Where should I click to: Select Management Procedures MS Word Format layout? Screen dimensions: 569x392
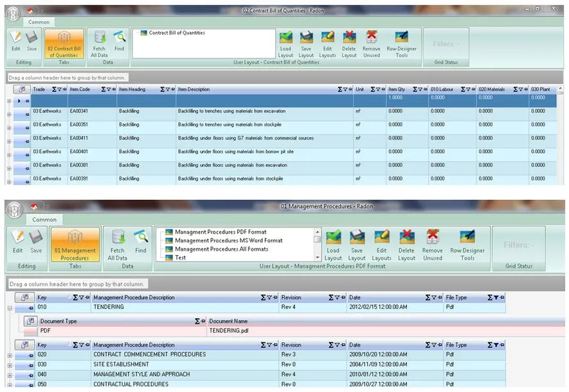229,240
